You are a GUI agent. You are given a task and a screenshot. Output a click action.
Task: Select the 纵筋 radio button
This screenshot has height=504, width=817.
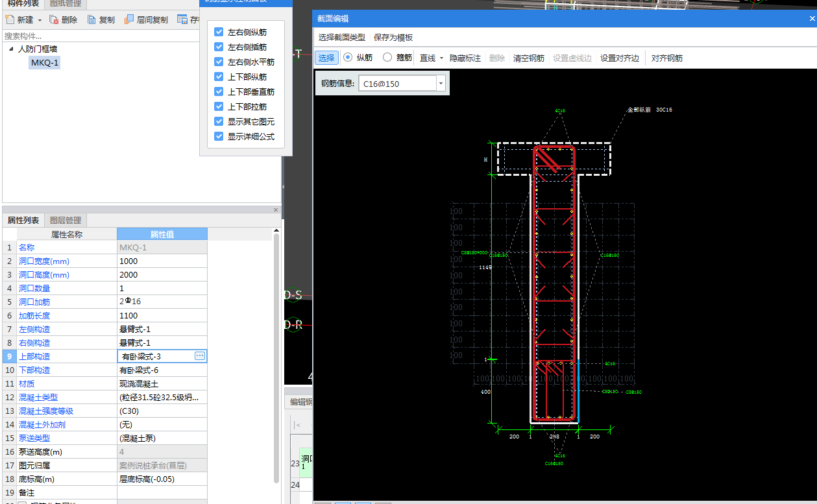click(x=348, y=57)
